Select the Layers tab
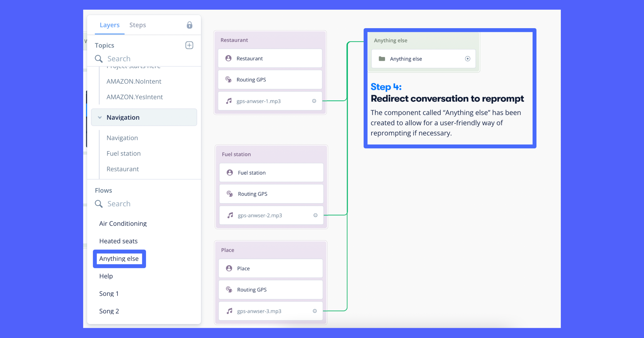Screen dimensions: 644x338 coord(109,25)
